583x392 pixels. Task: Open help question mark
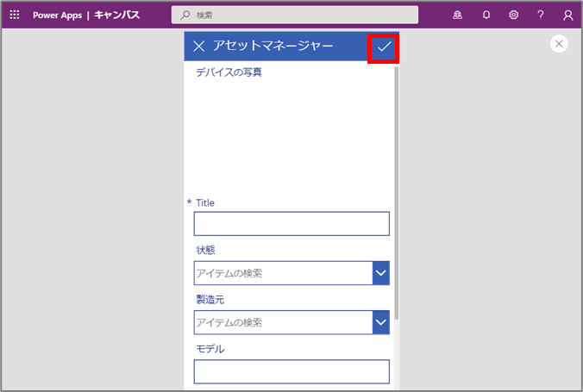(541, 15)
